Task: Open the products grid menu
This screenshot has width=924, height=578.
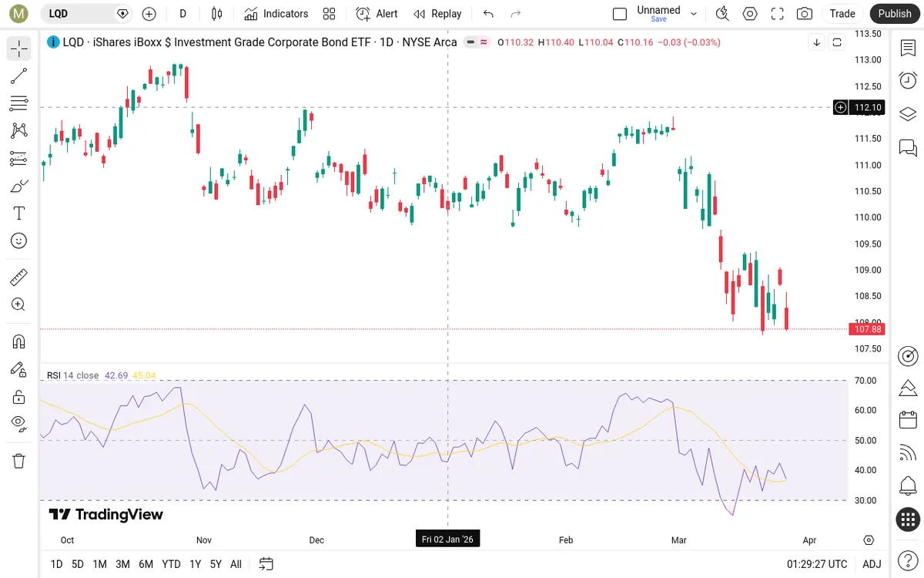Action: [908, 520]
